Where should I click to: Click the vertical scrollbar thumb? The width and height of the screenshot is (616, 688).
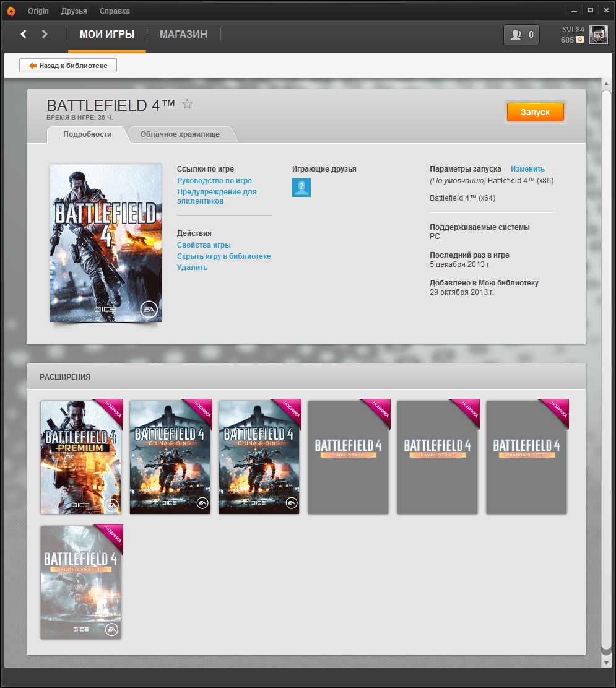606,368
